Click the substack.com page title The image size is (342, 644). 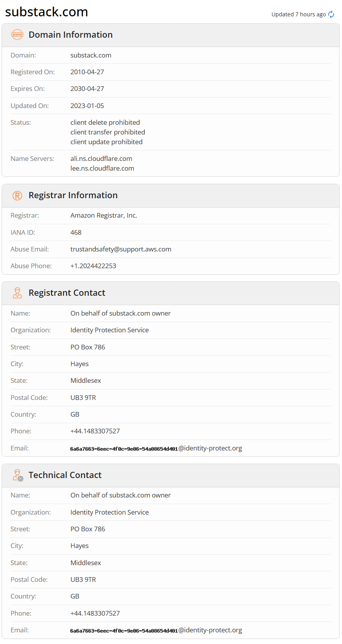coord(47,12)
